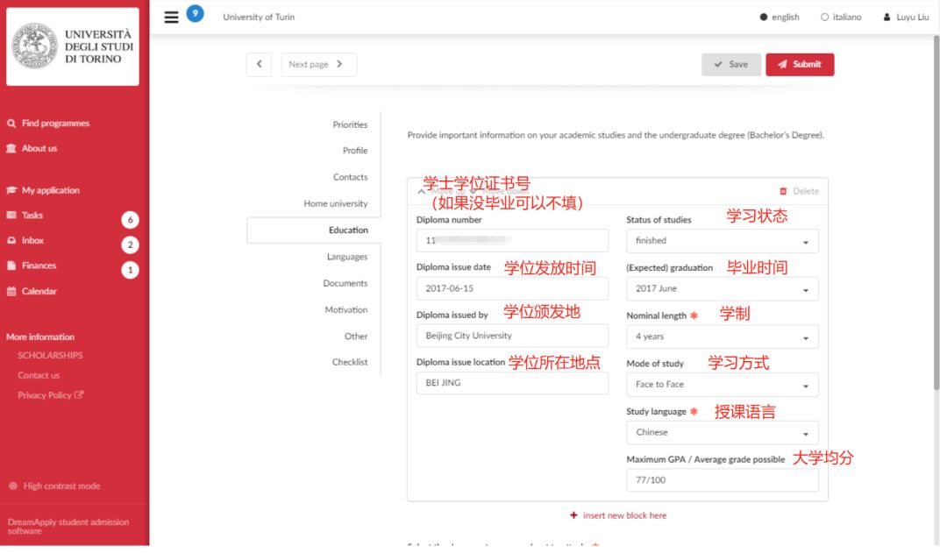Click the Diploma number input field
Viewport: 947px width, 560px height.
[512, 241]
